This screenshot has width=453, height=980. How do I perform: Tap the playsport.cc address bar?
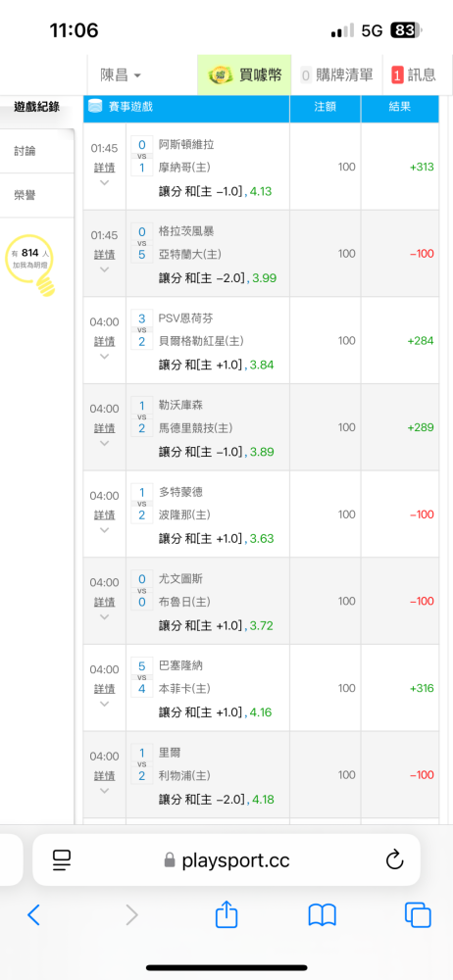point(226,860)
